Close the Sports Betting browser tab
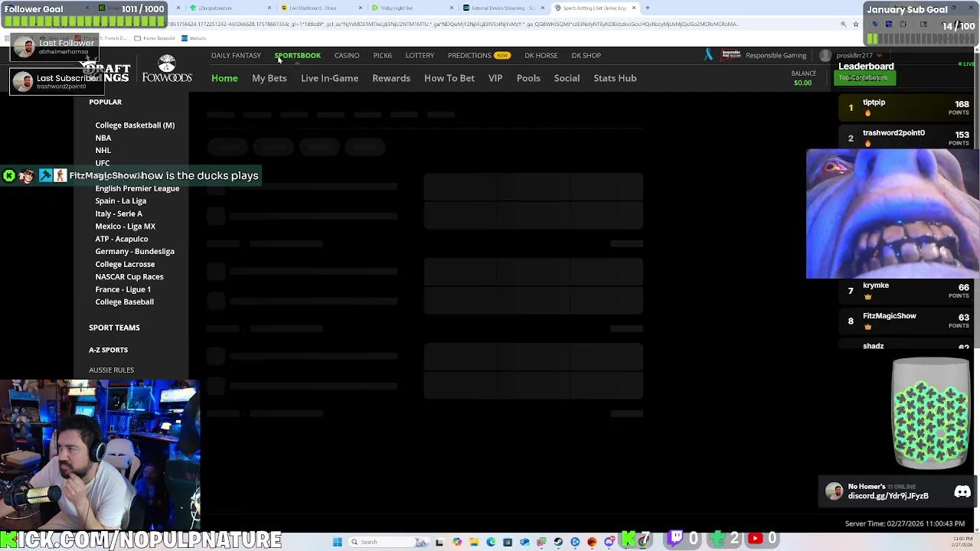Image resolution: width=980 pixels, height=551 pixels. click(633, 8)
